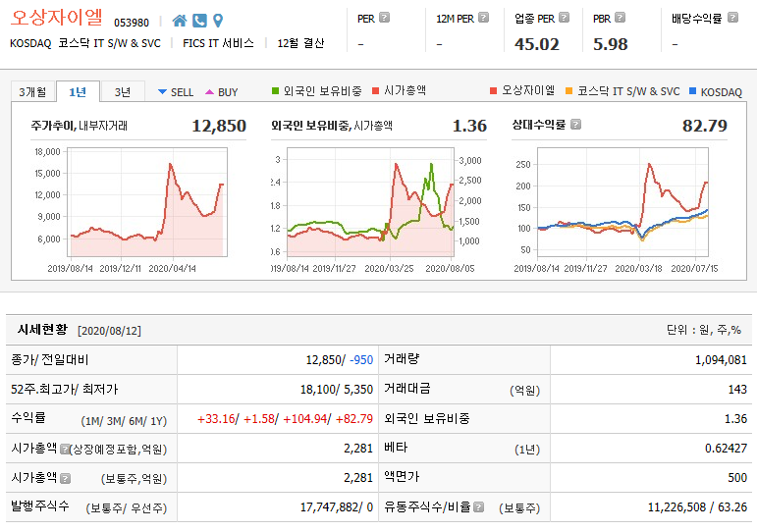Click the FICS IT 서비스 label
The image size is (757, 532).
pos(218,43)
